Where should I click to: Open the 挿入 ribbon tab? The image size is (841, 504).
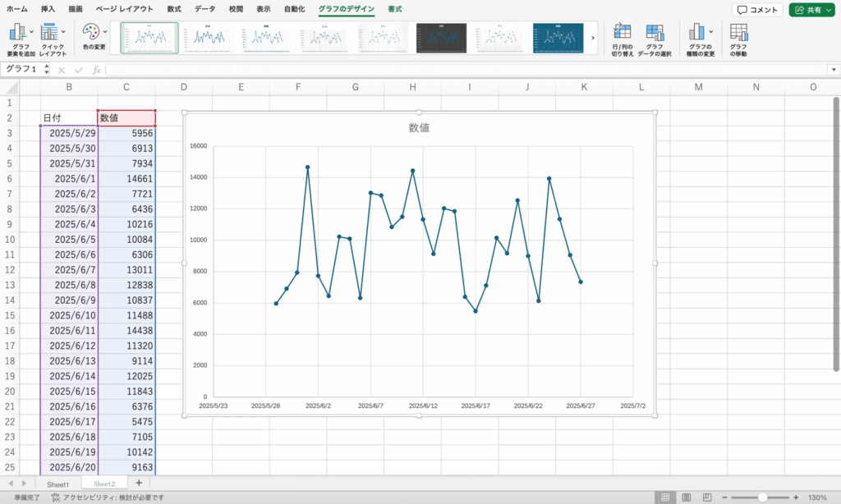48,9
